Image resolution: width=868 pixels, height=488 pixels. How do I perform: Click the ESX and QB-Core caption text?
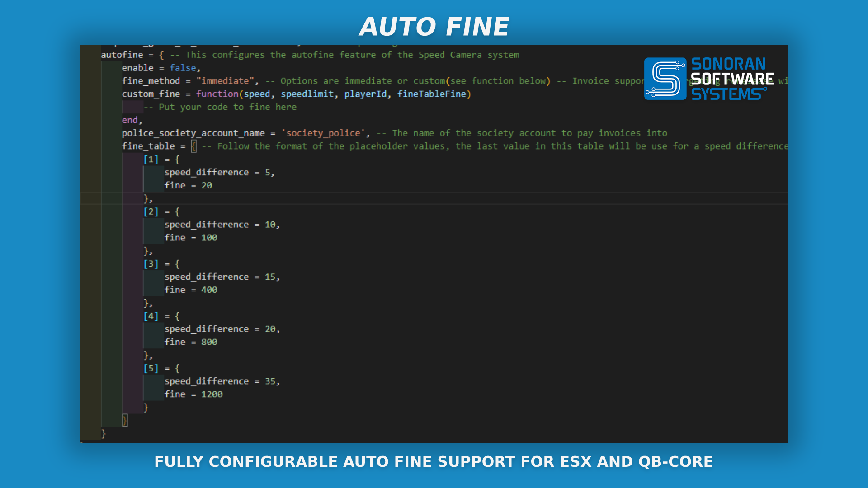pyautogui.click(x=434, y=461)
